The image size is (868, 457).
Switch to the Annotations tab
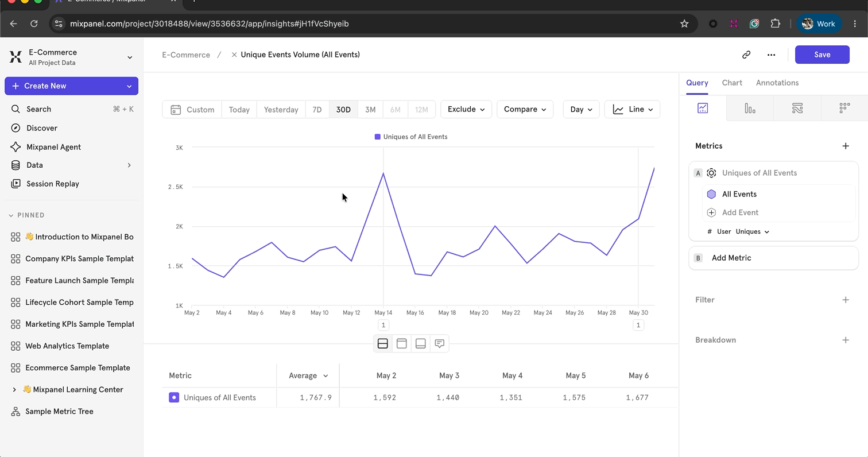777,83
